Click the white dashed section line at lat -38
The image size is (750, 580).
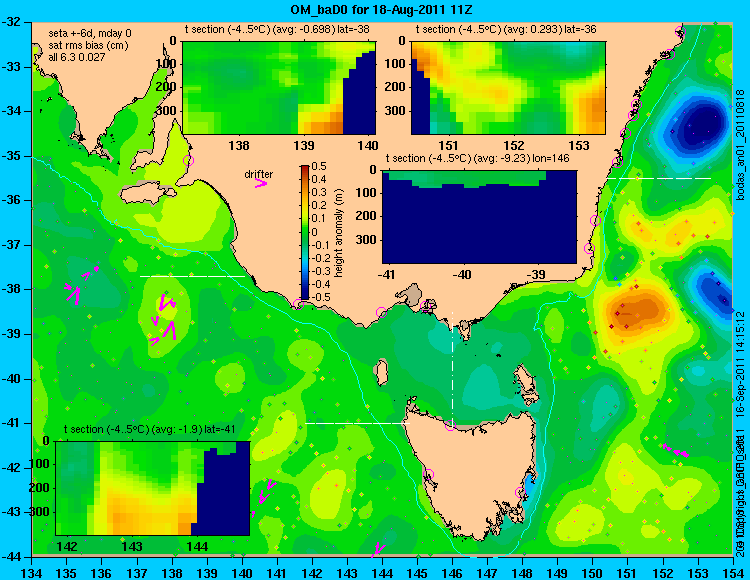pos(192,276)
